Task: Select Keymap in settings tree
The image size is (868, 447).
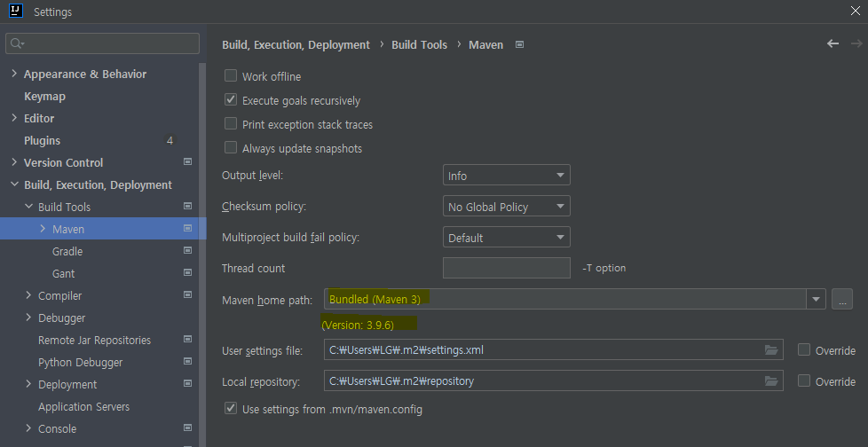Action: pos(45,97)
